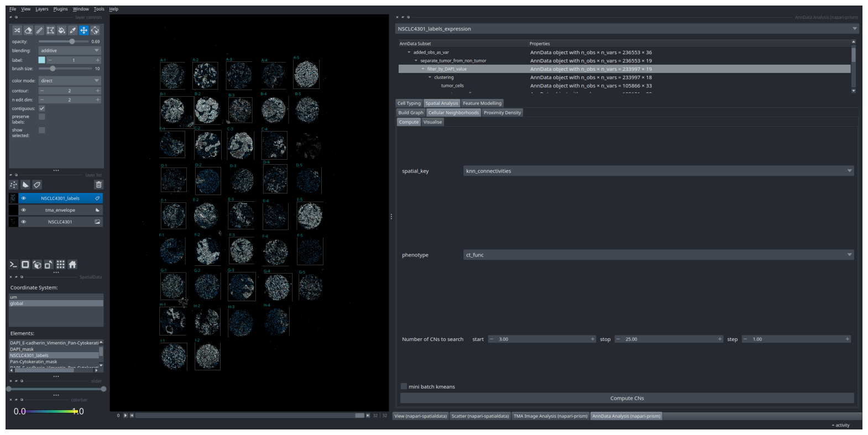Collapse the filter_by_DAPI_value tree node

click(423, 69)
